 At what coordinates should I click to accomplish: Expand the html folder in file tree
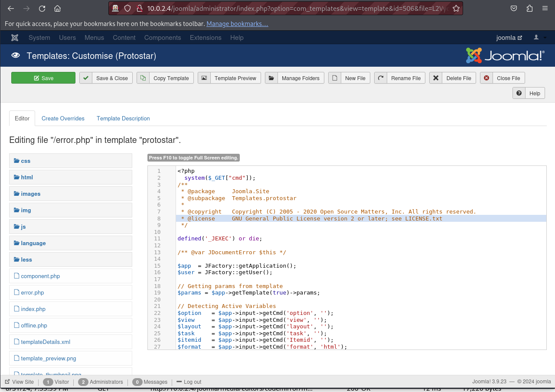tap(27, 177)
